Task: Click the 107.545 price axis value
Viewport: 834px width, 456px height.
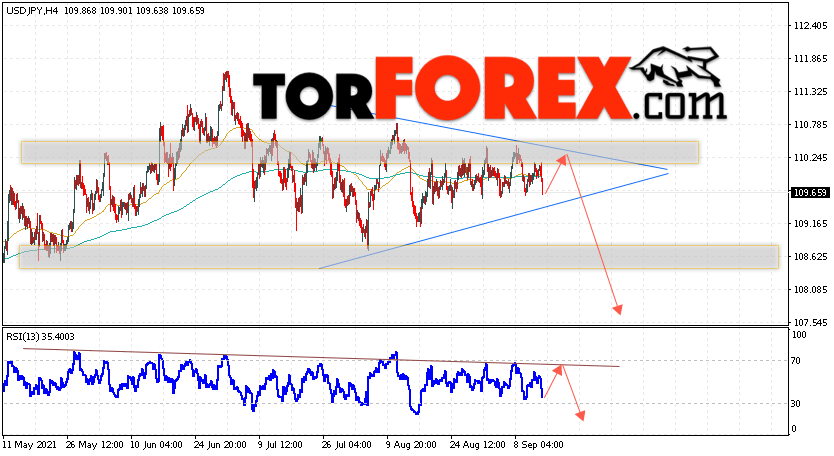Action: tap(810, 323)
